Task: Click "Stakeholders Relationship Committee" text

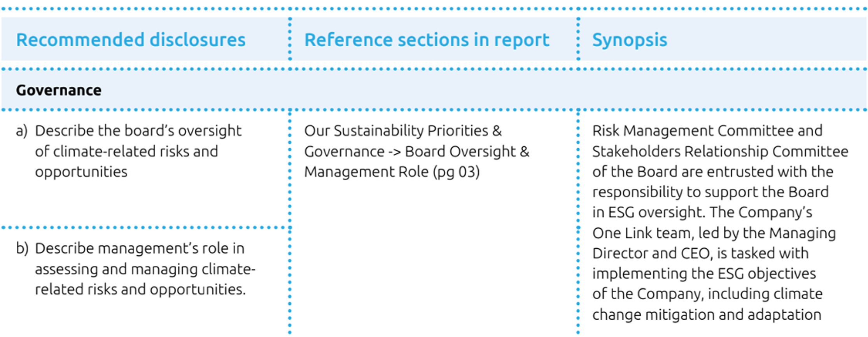Action: click(x=720, y=152)
